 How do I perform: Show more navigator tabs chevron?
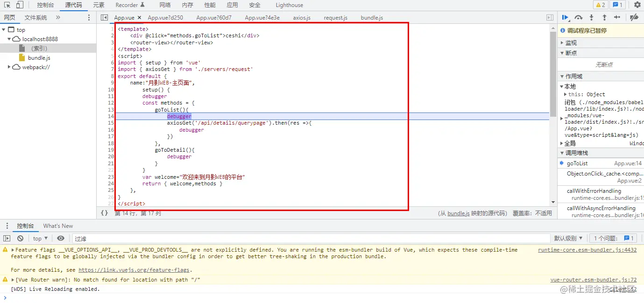pyautogui.click(x=58, y=18)
